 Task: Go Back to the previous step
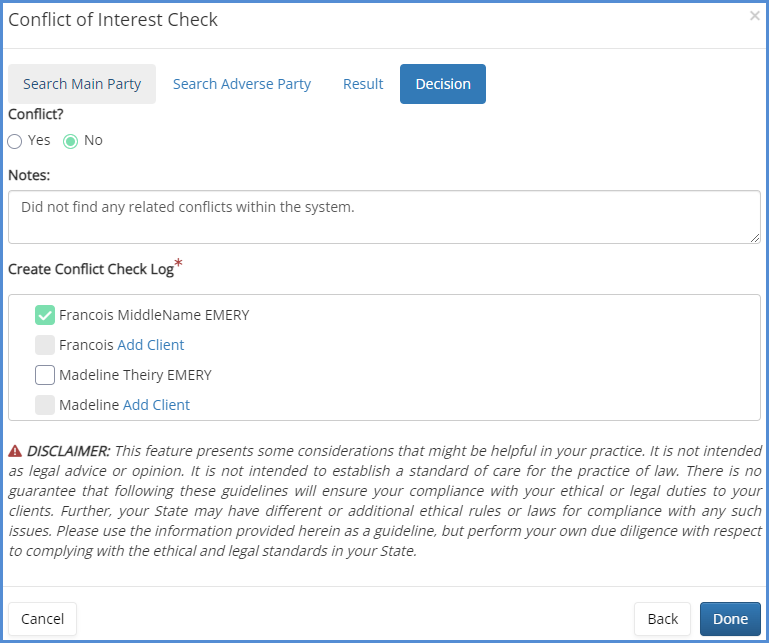pos(662,619)
